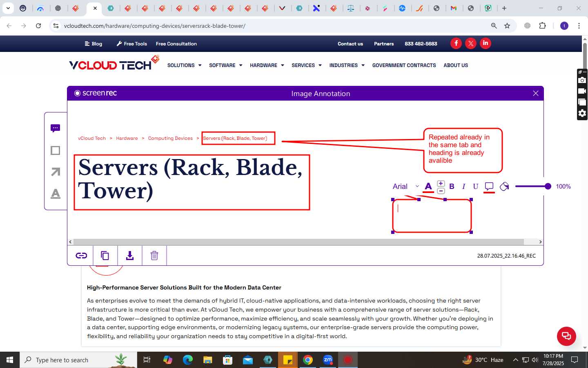Open vCloud Tech Facebook page
The image size is (588, 368).
pos(456,43)
